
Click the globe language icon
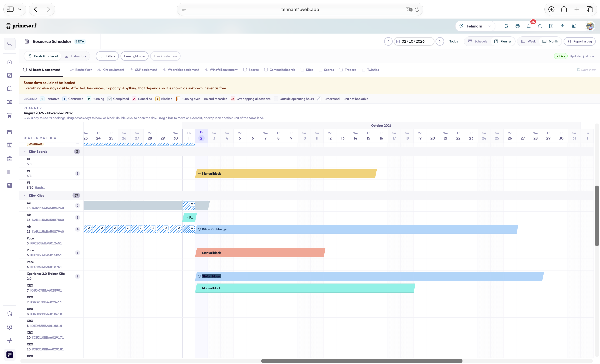pos(517,26)
